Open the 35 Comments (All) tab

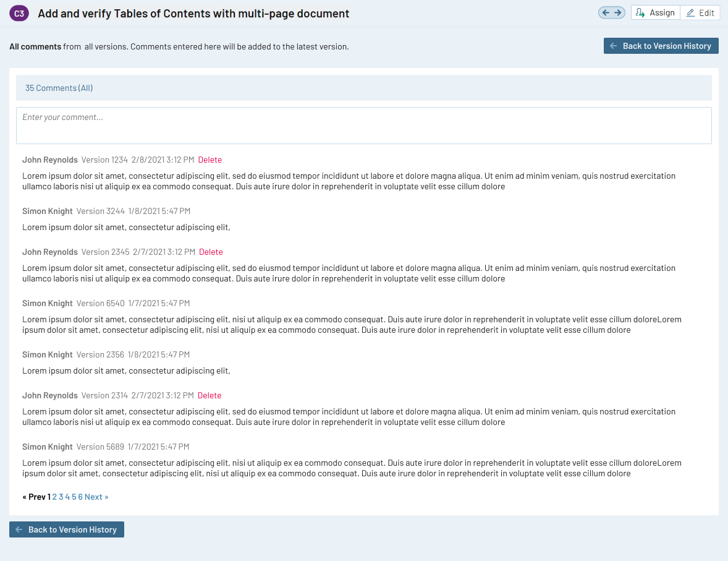click(59, 88)
